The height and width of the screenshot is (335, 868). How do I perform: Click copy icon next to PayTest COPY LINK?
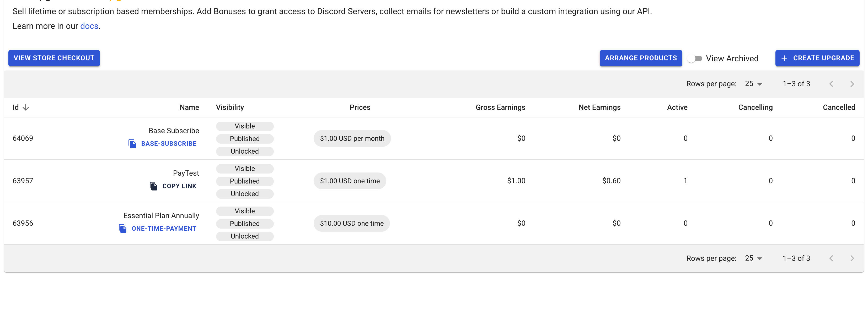coord(153,186)
